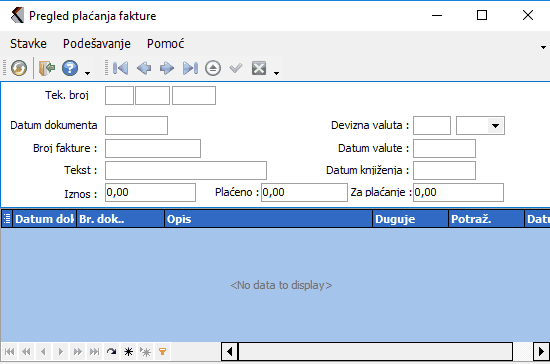Open the Pomoć menu
The image size is (550, 364).
pyautogui.click(x=166, y=44)
